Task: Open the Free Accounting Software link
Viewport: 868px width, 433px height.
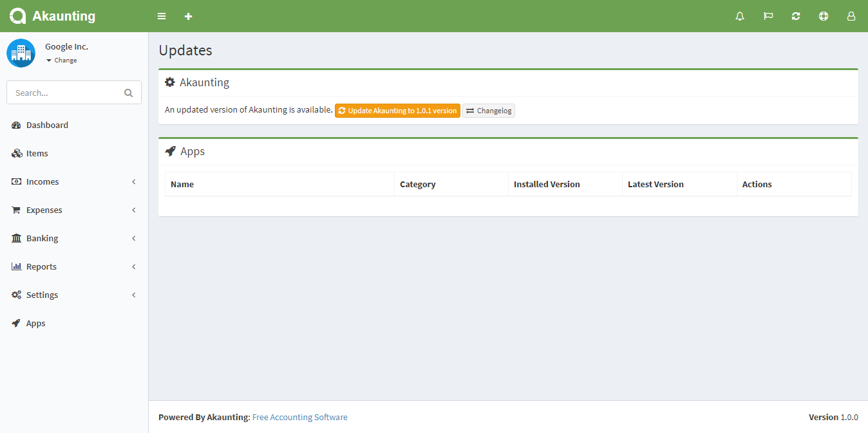Action: 299,417
